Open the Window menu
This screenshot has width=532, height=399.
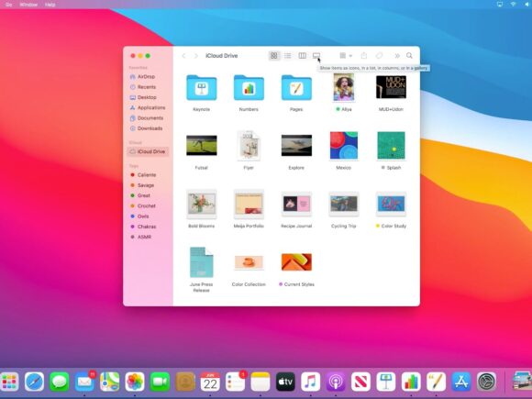28,5
